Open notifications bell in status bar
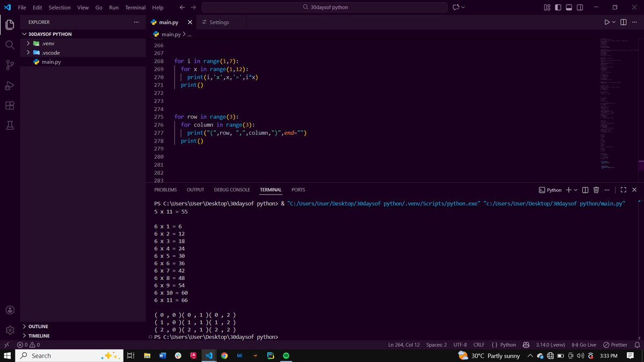Viewport: 644px width, 362px height. click(x=638, y=345)
